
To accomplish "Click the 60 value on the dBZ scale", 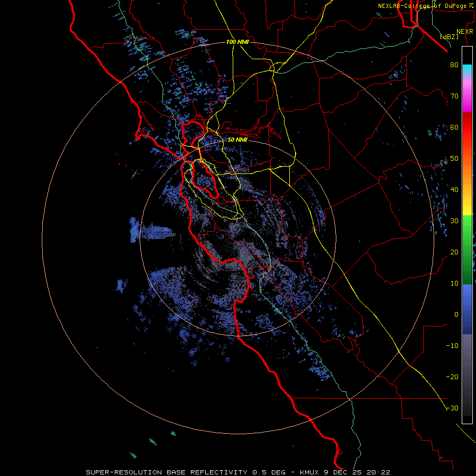I will click(454, 127).
